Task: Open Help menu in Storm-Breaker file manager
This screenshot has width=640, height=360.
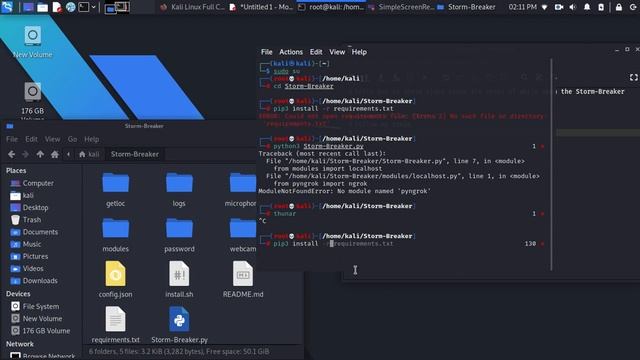Action: (x=91, y=139)
